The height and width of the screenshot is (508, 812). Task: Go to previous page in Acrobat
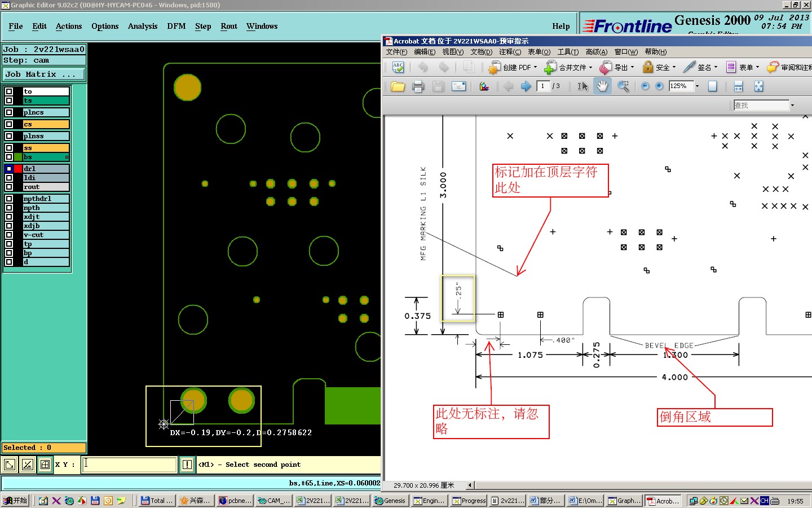[x=508, y=86]
